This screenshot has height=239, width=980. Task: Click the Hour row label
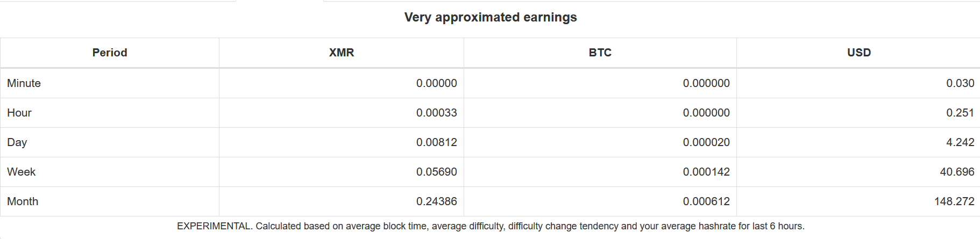point(19,113)
